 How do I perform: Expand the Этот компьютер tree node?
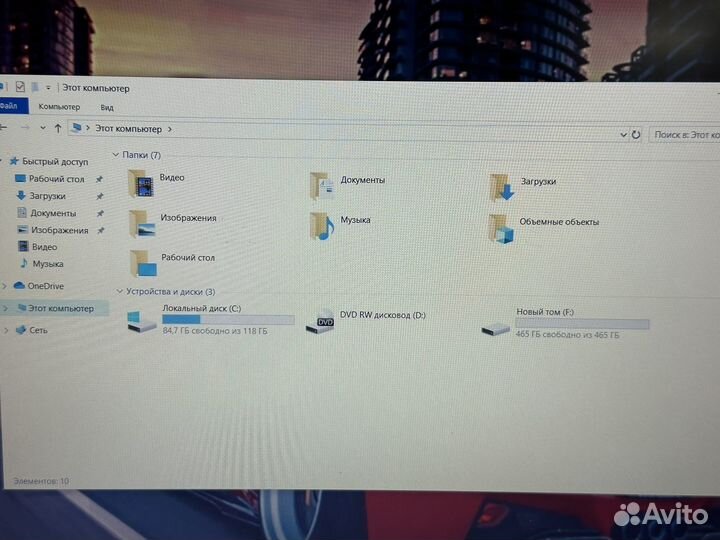6,308
